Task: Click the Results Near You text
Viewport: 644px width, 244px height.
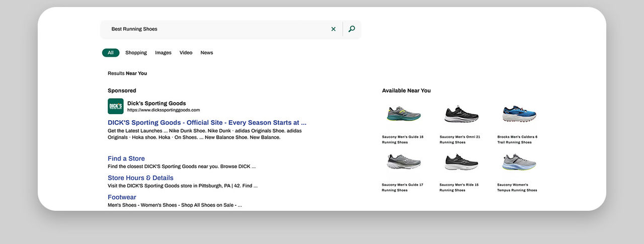Action: [x=127, y=73]
